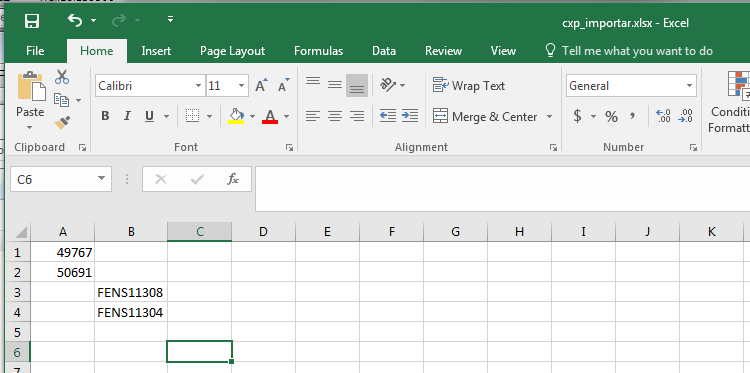Viewport: 750px width, 373px height.
Task: Switch to the Page Layout tab
Action: point(232,51)
